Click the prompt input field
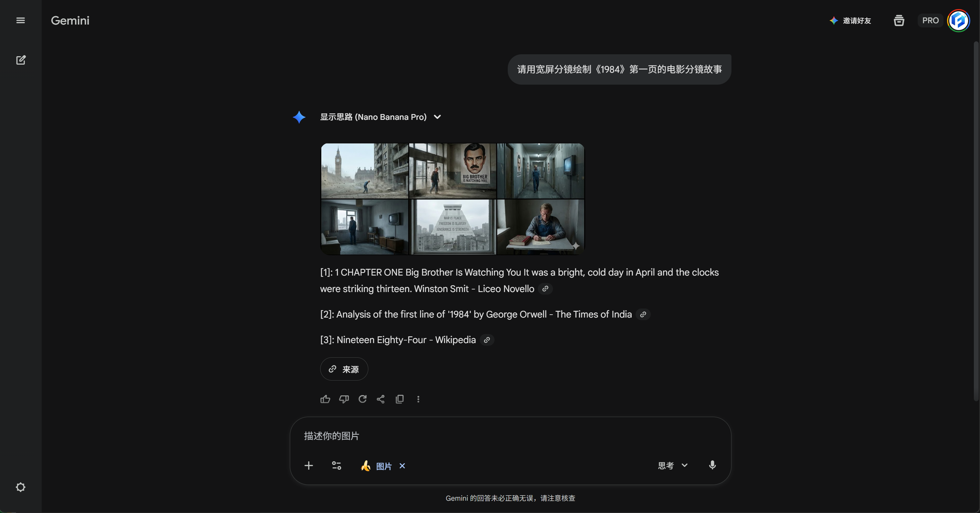 click(x=510, y=436)
